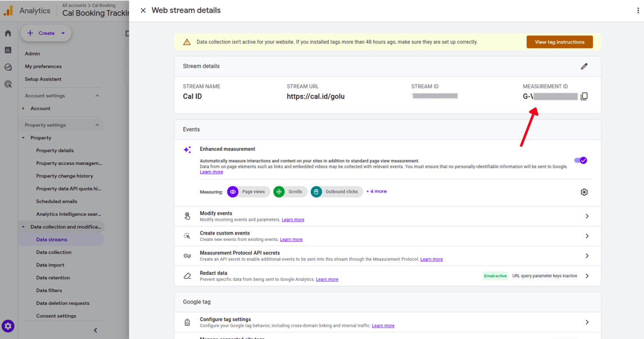644x339 pixels.
Task: Open the Reports icon in left rail
Action: pos(8,50)
